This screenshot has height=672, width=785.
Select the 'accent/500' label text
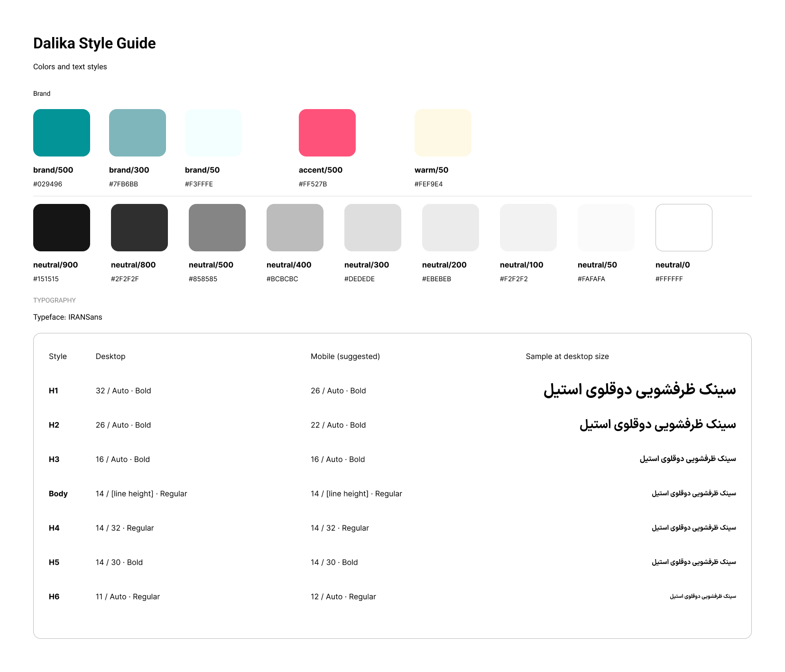[x=321, y=170]
